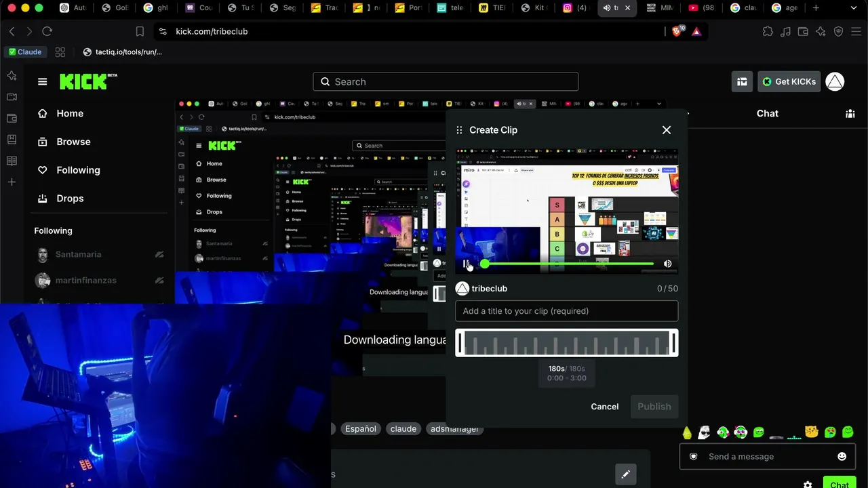Screen dimensions: 868x488
Task: Click the ellipsis chat emote
Action: pos(794,437)
